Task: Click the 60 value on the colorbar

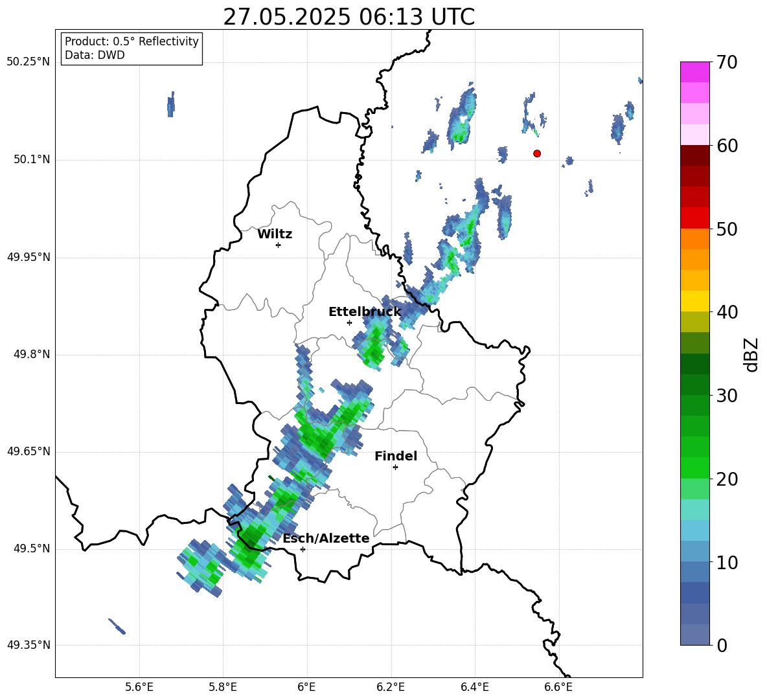Action: (727, 146)
